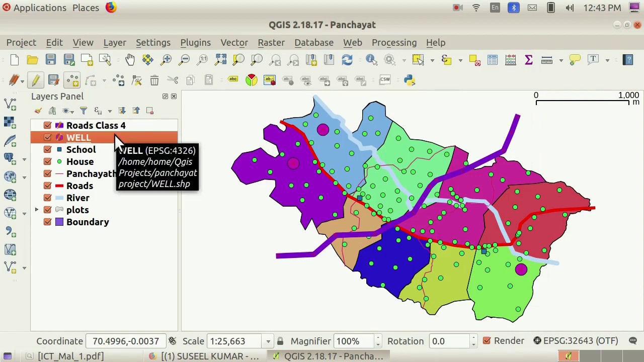Viewport: 644px width, 362px height.
Task: Hide the School layer
Action: 48,149
